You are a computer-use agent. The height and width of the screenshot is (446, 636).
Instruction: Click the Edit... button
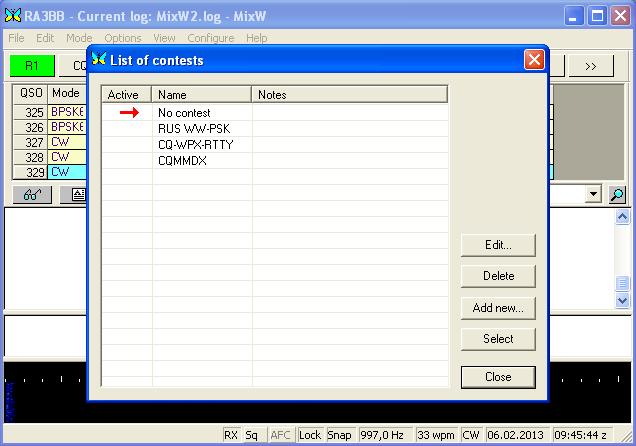[x=498, y=245]
